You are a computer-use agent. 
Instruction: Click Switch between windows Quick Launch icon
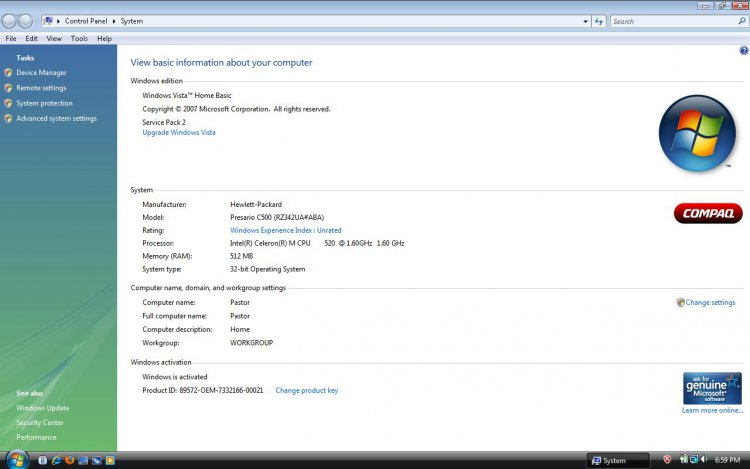(97, 460)
